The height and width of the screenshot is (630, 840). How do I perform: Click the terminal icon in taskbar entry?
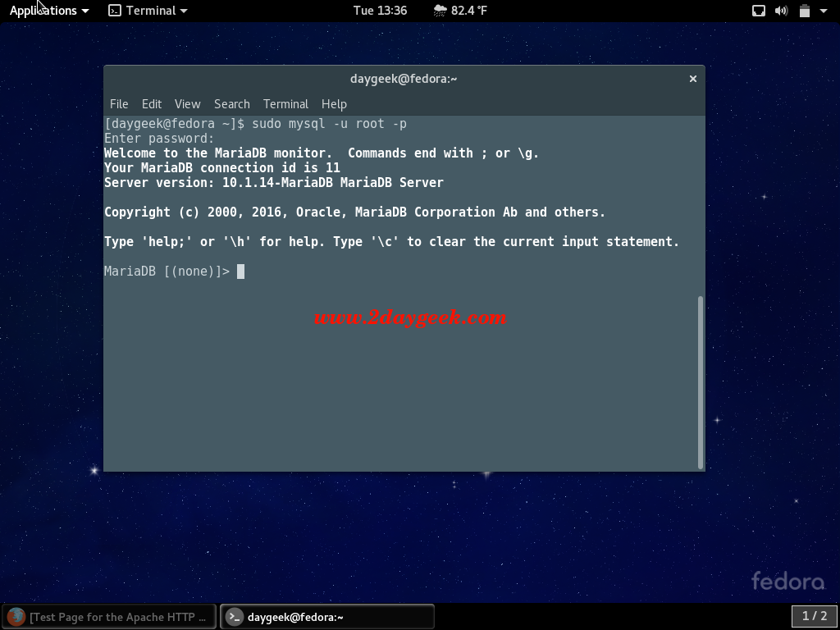[x=234, y=617]
